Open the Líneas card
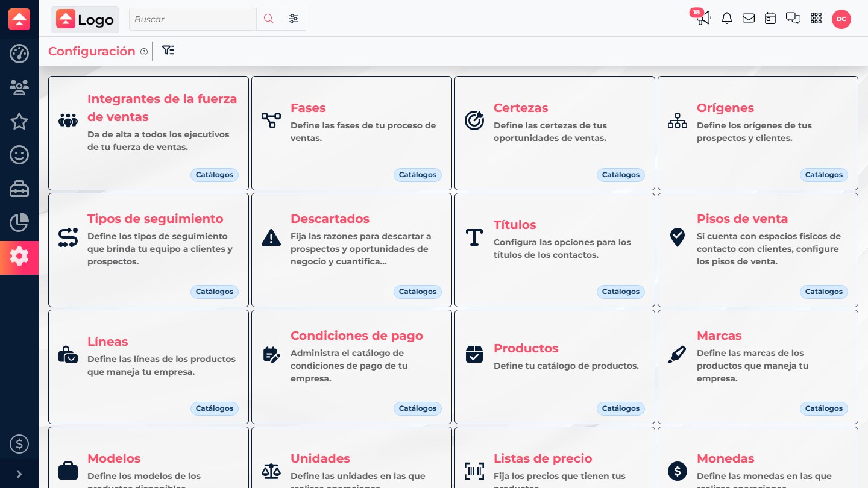The height and width of the screenshot is (488, 868). point(148,367)
